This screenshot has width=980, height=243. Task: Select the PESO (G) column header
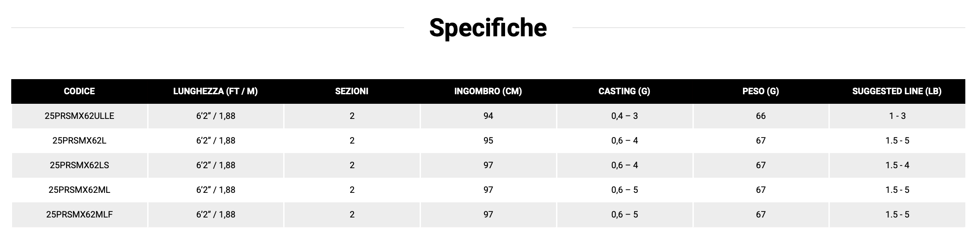pos(761,91)
